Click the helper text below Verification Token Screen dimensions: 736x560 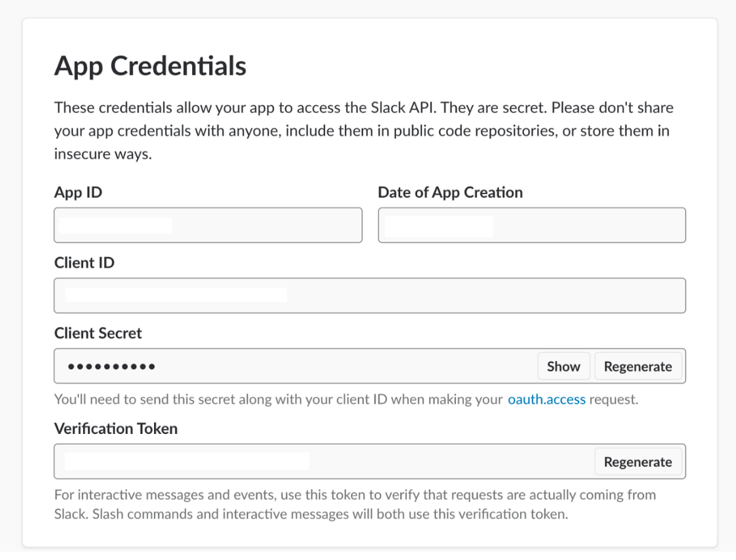pos(354,504)
